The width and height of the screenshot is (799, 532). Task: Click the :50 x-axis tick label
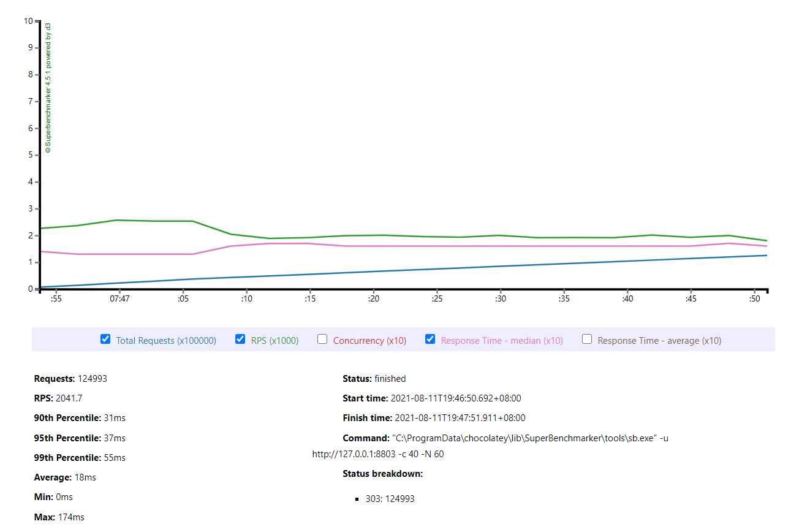[x=754, y=299]
